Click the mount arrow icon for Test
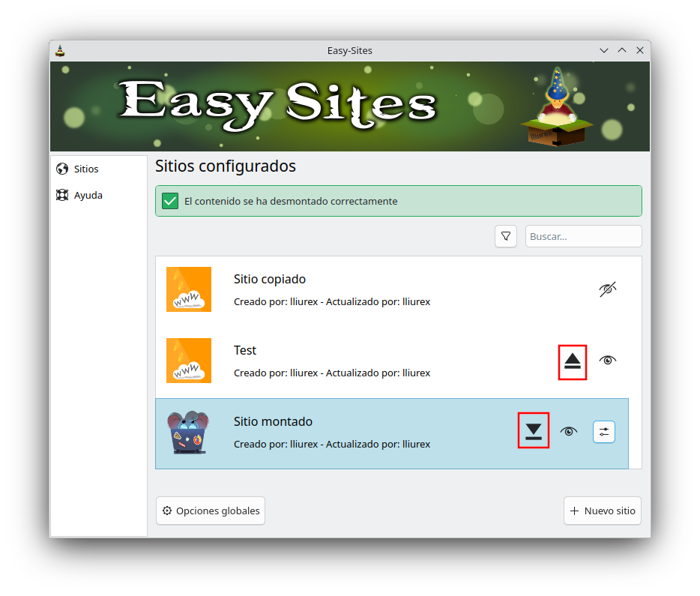This screenshot has height=596, width=700. [573, 361]
